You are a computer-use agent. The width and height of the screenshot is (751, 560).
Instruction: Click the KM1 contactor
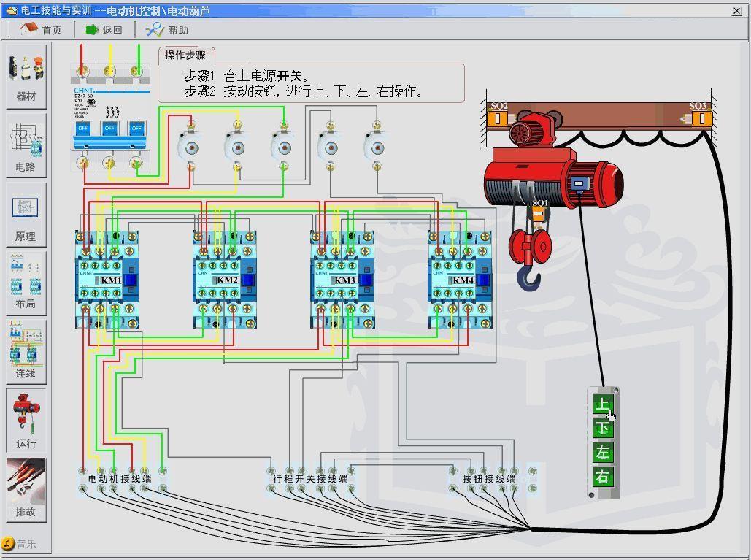[107, 280]
